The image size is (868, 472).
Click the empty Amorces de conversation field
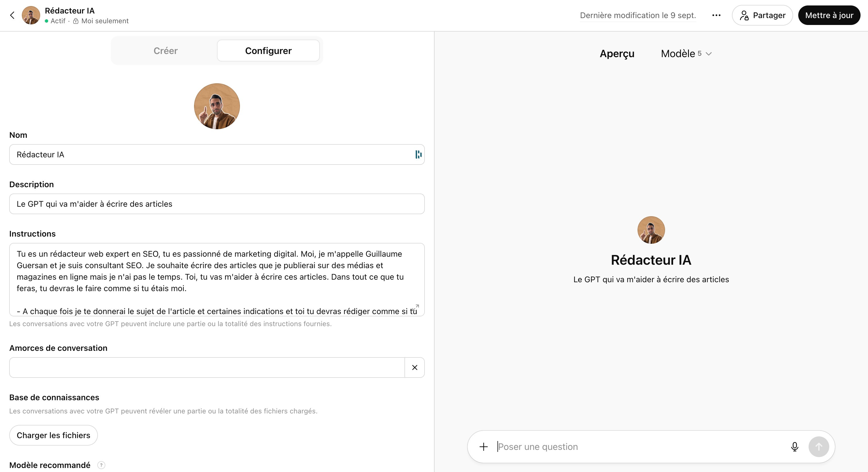tap(207, 367)
